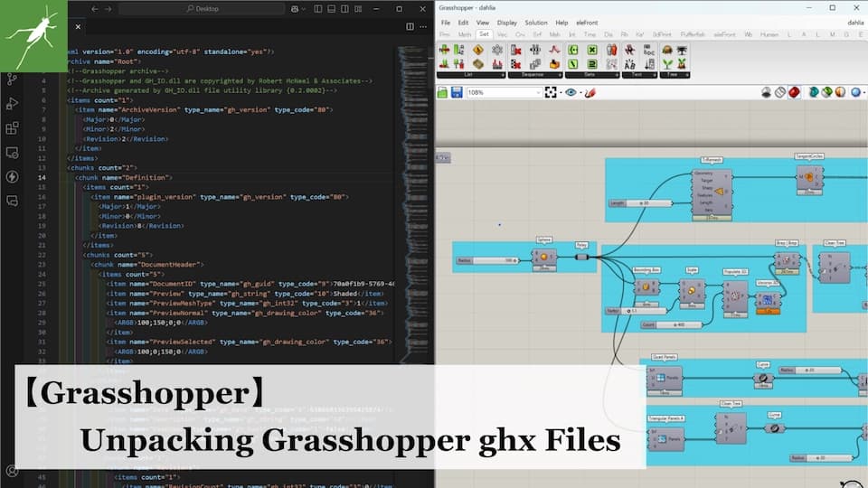Click Customize Layout icon in VS Code

(x=358, y=9)
